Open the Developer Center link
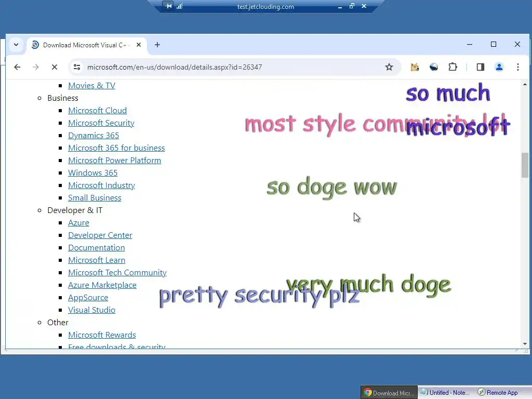The height and width of the screenshot is (399, 532). pyautogui.click(x=100, y=235)
